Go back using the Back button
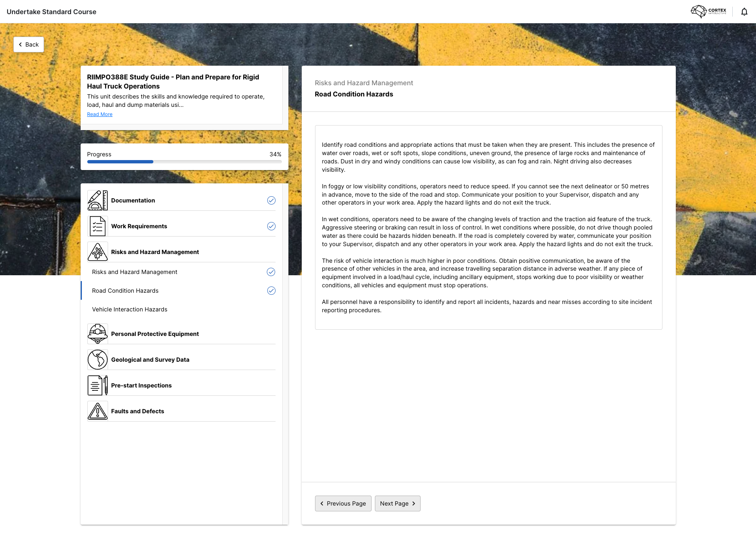Viewport: 756px width, 538px height. pyautogui.click(x=29, y=44)
